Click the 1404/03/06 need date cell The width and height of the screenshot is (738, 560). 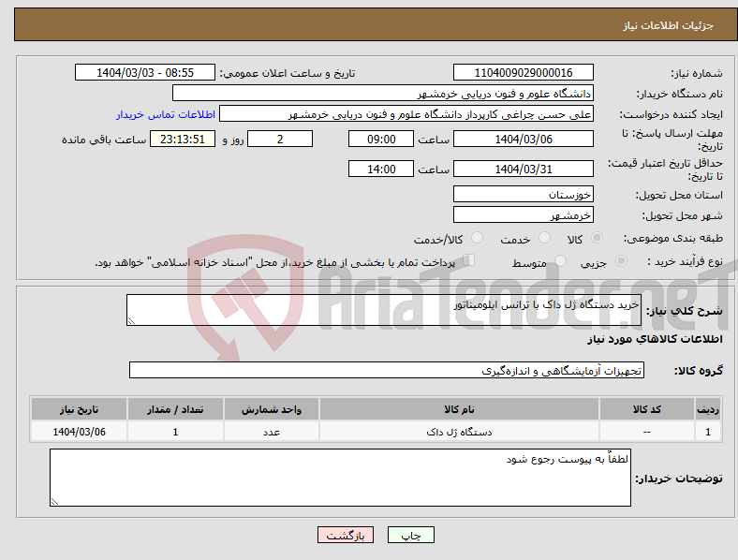(79, 432)
